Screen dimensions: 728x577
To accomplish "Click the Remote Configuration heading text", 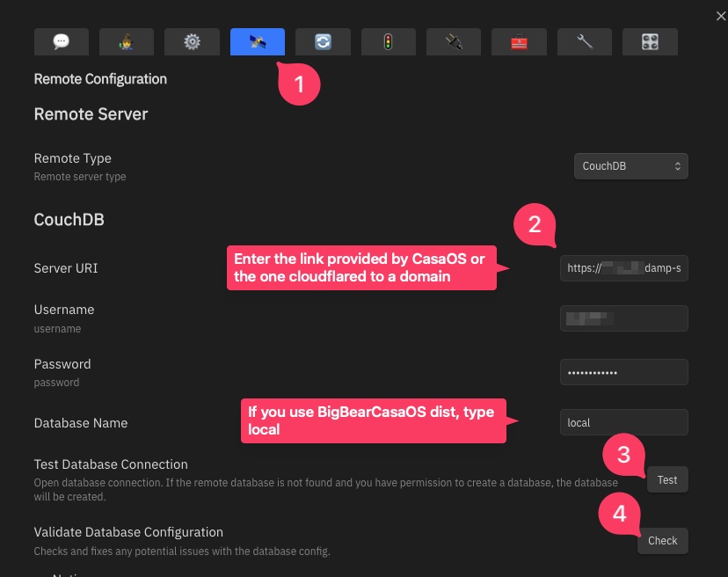I will (100, 79).
